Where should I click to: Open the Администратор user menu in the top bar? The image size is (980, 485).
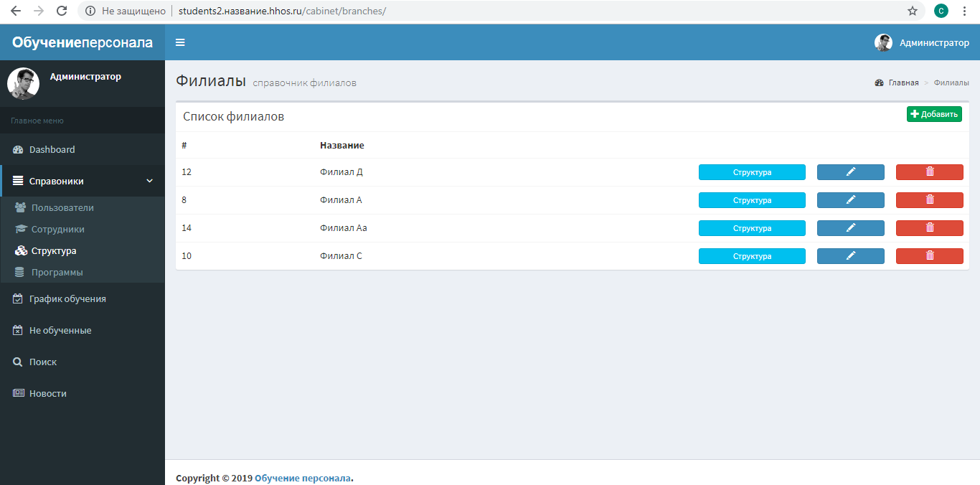(922, 42)
